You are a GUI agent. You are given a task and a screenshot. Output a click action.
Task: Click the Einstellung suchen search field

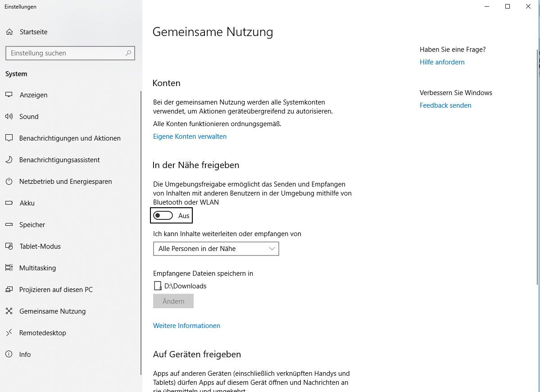(65, 53)
